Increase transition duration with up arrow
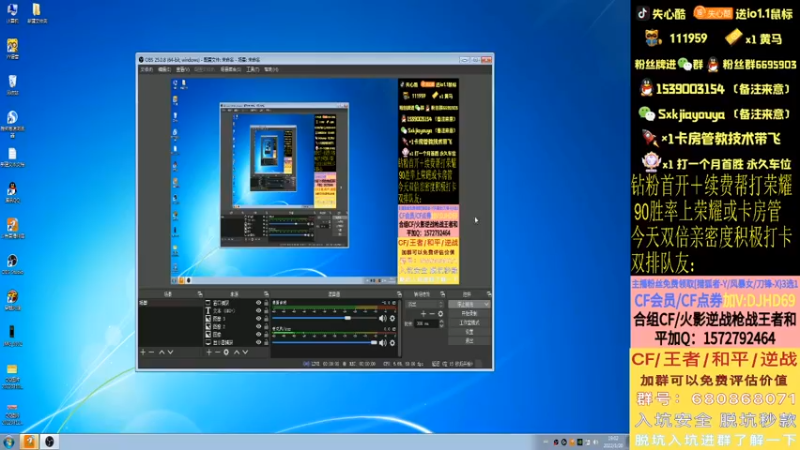This screenshot has width=800, height=450. pyautogui.click(x=441, y=321)
